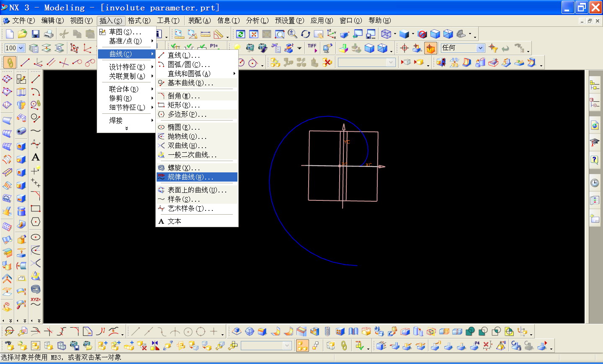Choose 矩形(R)... in the curve submenu
Viewport: 603px width, 364px height.
197,105
